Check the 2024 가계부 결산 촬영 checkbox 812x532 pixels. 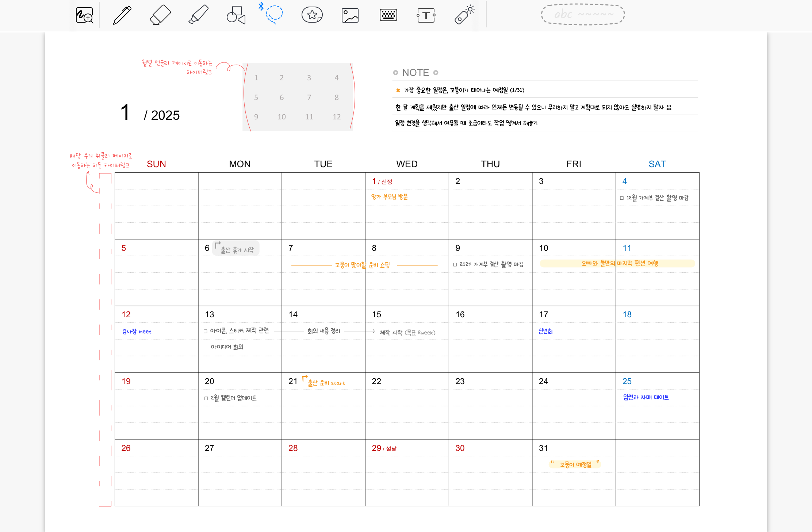(x=455, y=265)
